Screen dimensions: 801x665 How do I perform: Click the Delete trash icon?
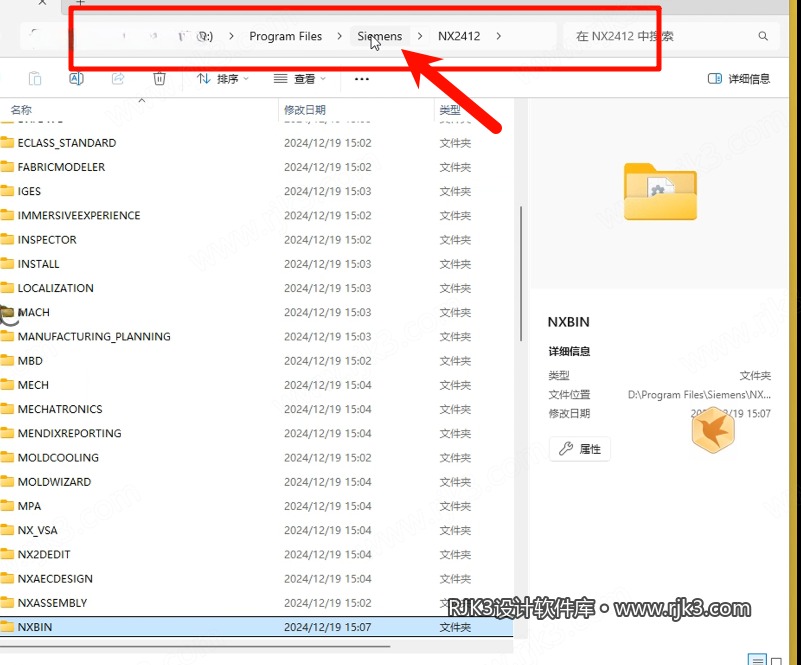pyautogui.click(x=159, y=79)
